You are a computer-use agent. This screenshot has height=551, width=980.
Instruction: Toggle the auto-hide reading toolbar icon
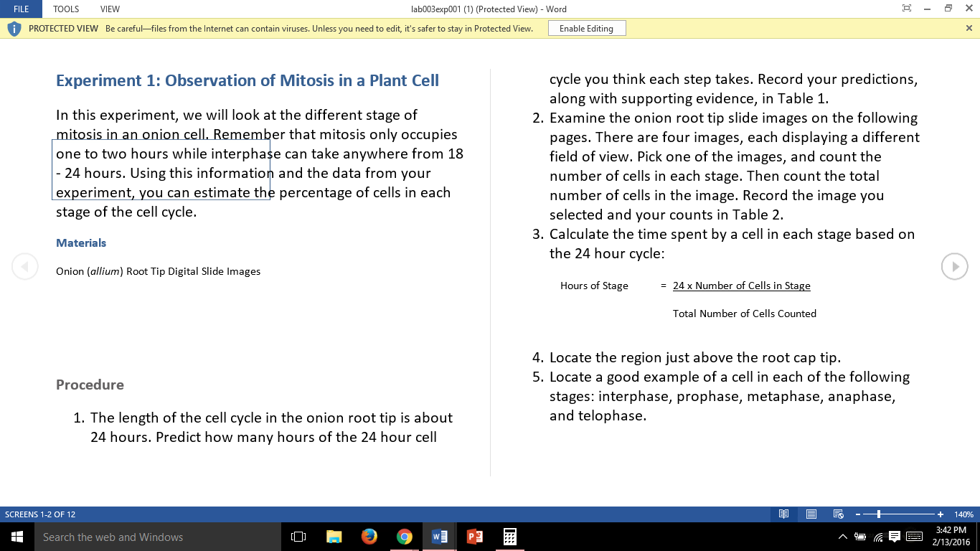pos(907,9)
